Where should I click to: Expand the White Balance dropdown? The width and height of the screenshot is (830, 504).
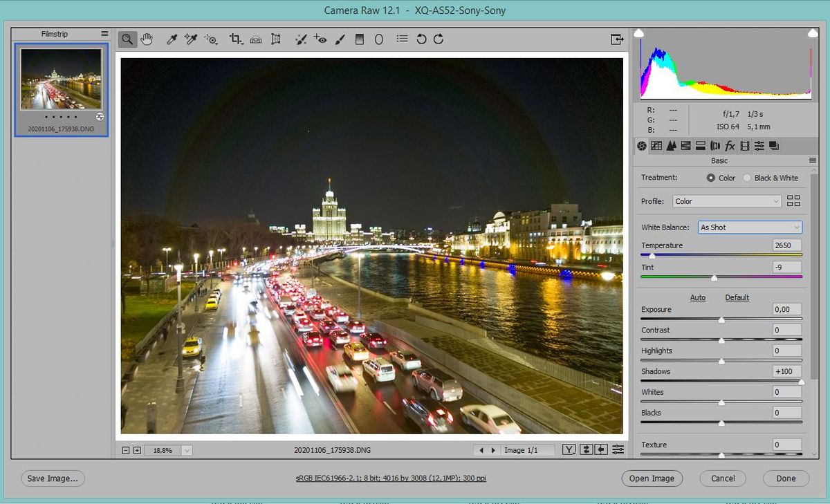point(750,227)
